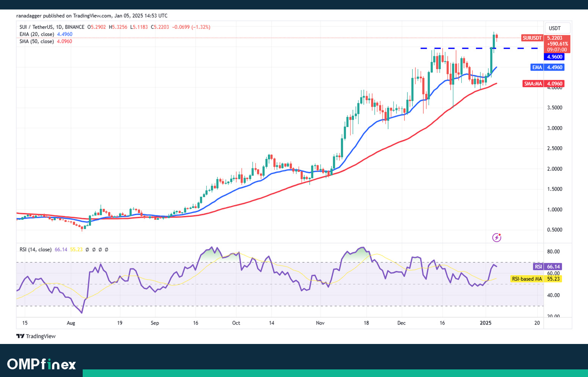
Task: Click the 5.2203 current price label
Action: [x=555, y=38]
